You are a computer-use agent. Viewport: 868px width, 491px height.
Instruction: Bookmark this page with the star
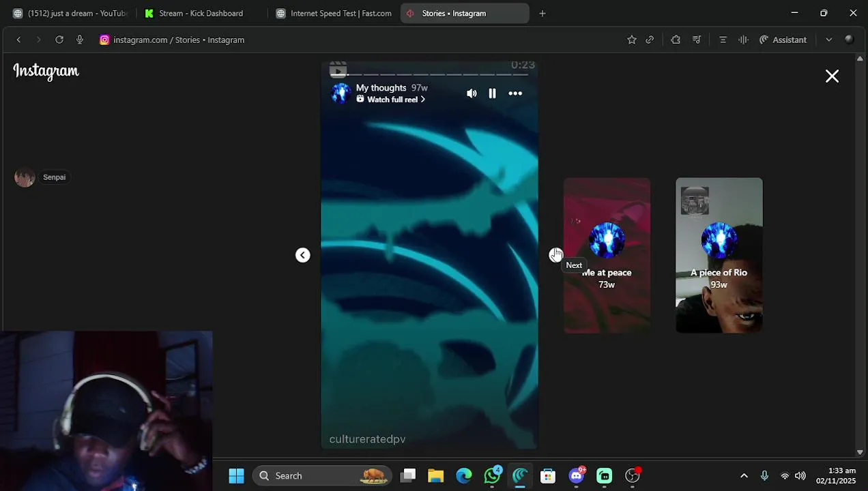(x=632, y=40)
